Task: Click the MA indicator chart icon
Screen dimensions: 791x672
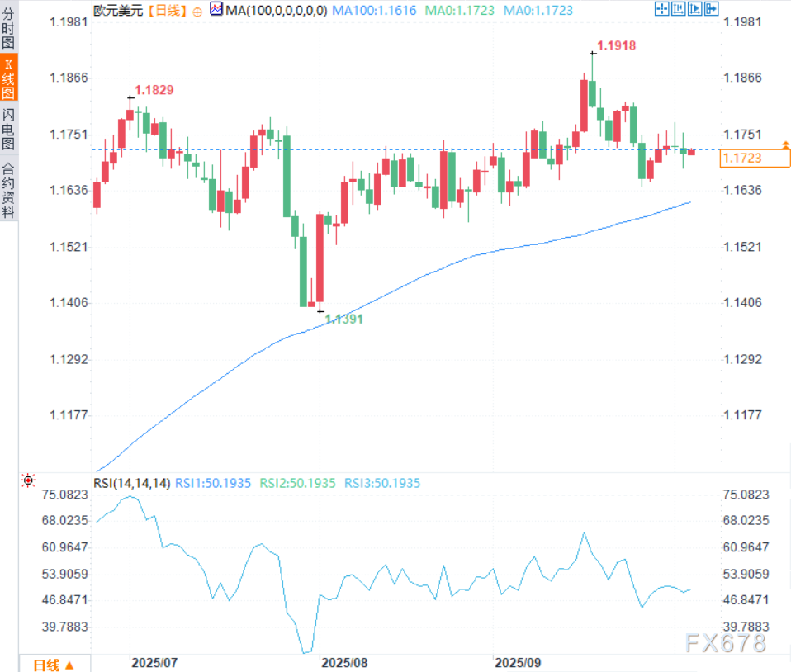Action: 216,9
